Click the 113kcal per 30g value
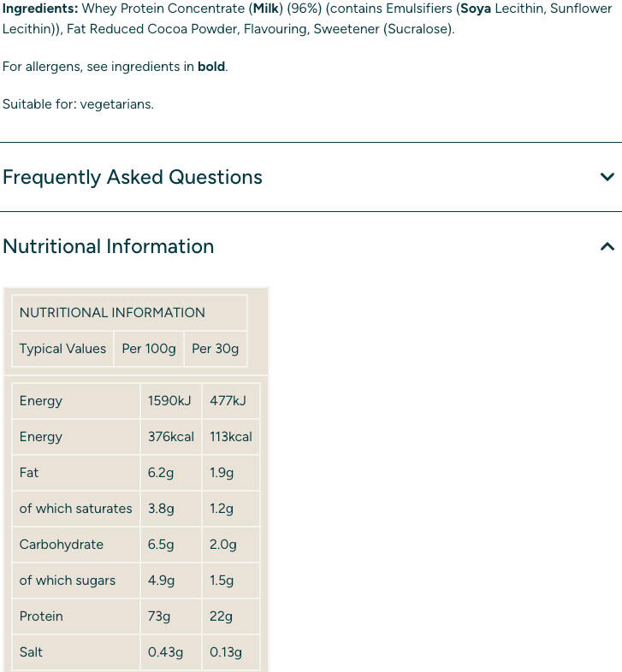The height and width of the screenshot is (672, 622). click(x=231, y=437)
